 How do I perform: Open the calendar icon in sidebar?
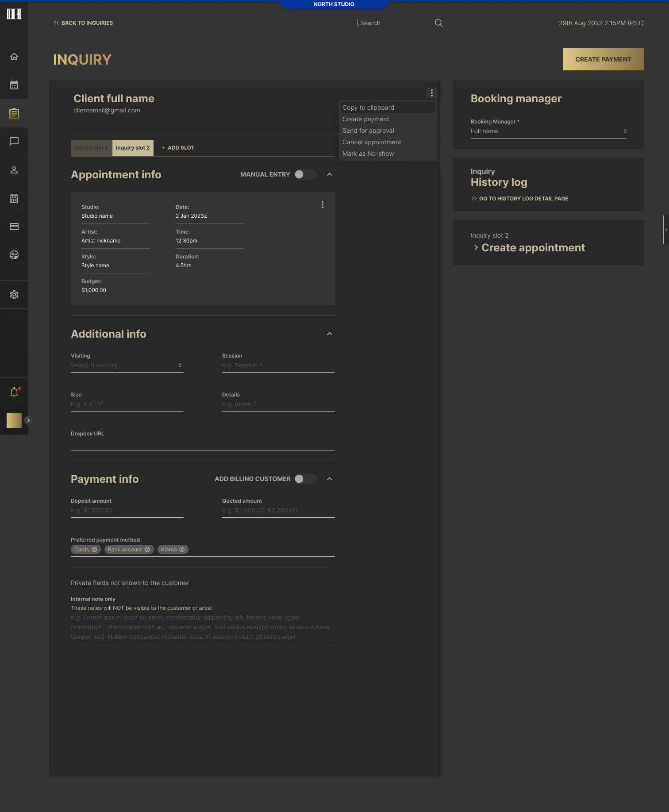(14, 85)
